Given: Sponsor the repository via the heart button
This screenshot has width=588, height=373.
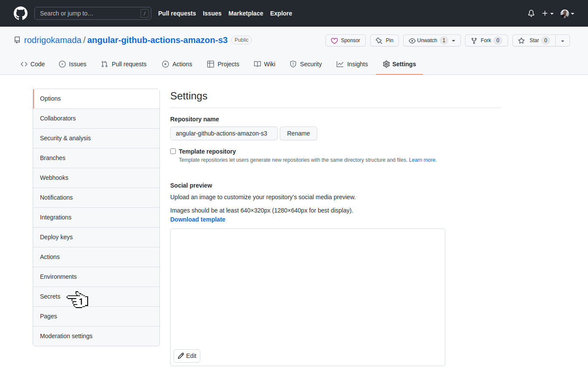Looking at the screenshot, I should [345, 40].
